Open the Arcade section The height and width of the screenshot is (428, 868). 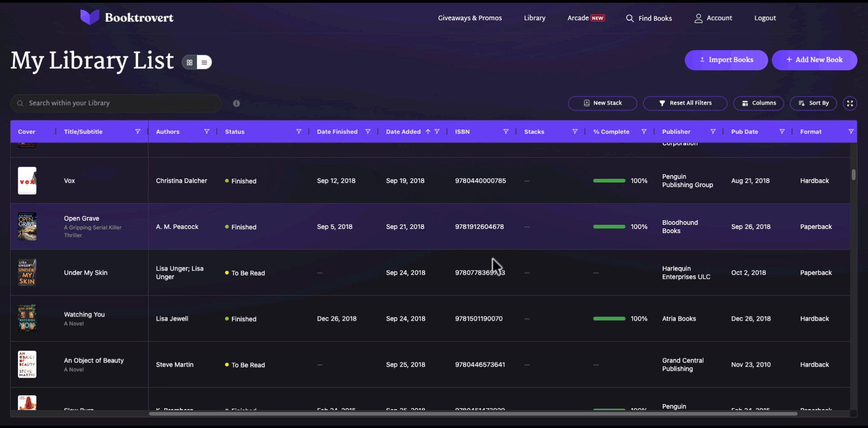[586, 18]
